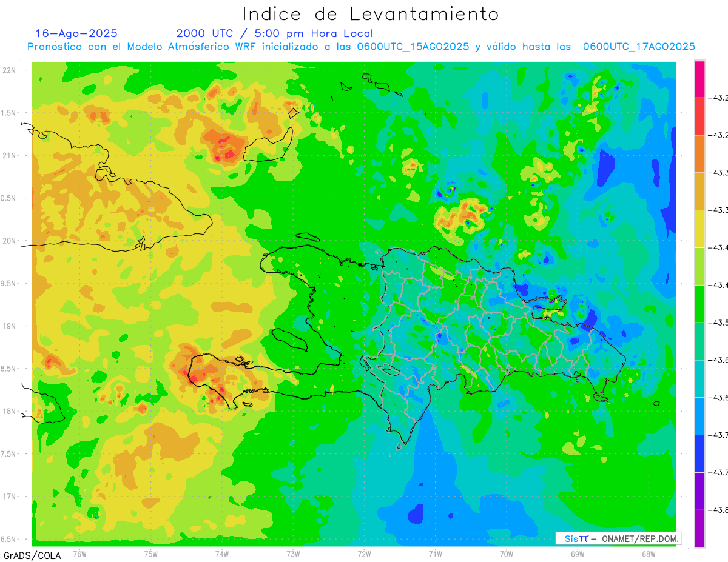The image size is (728, 562).
Task: Click the "68W" longitude label
Action: tap(649, 554)
